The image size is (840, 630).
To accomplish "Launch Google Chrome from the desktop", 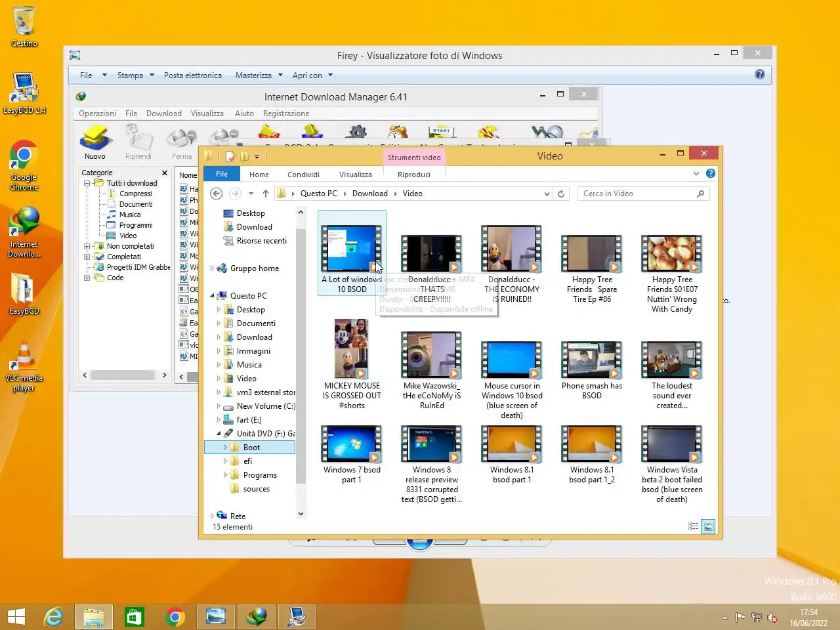I will tap(24, 165).
